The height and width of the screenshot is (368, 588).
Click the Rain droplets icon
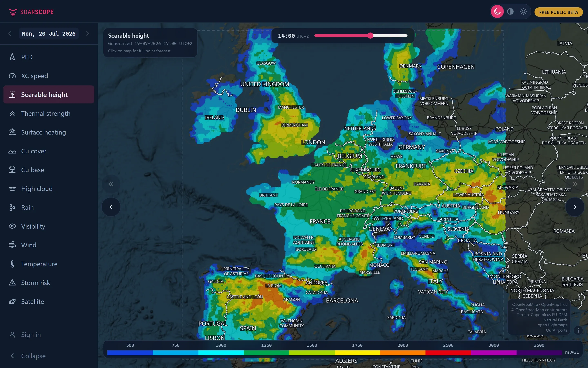(x=12, y=207)
